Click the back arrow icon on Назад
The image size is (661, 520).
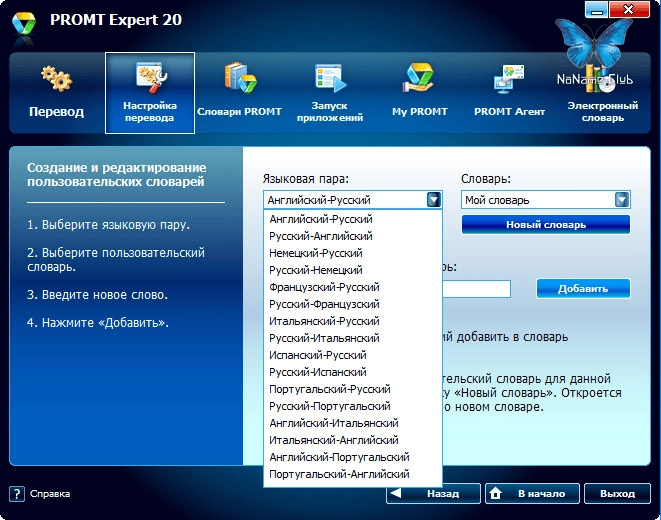(396, 493)
